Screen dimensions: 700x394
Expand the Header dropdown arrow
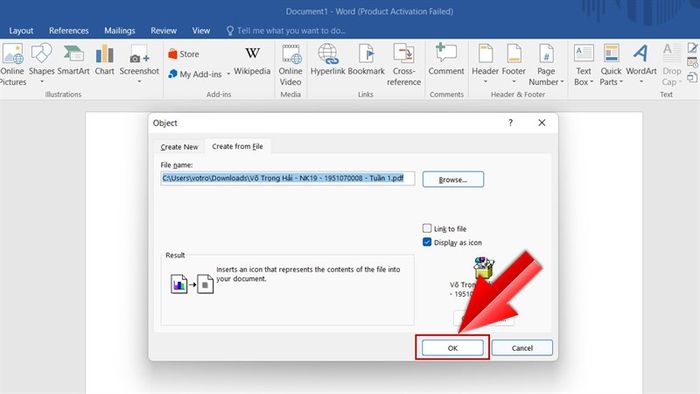(x=485, y=82)
